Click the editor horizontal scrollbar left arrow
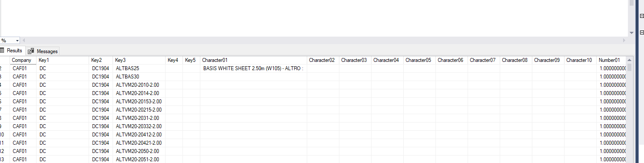 click(x=24, y=40)
